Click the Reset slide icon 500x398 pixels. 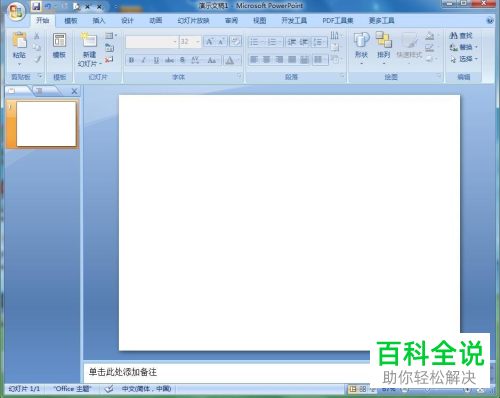[109, 48]
